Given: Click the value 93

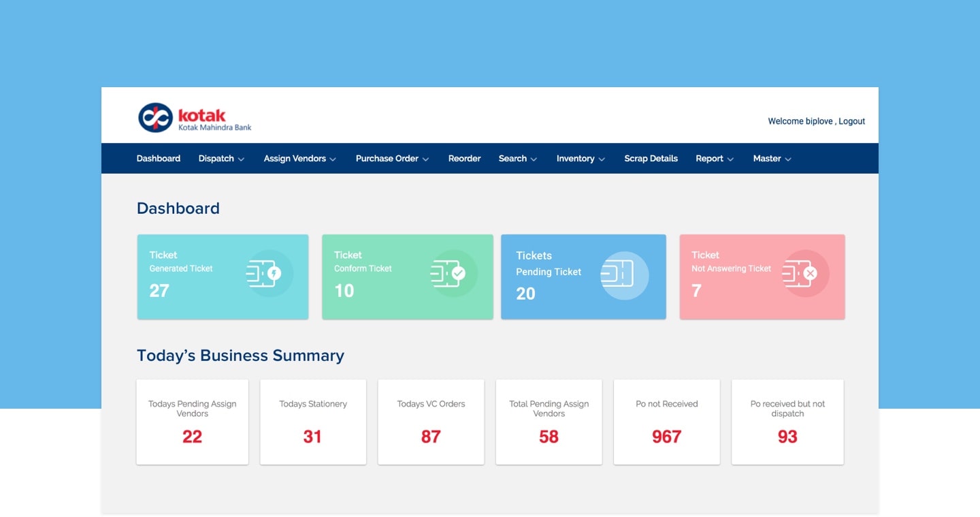Looking at the screenshot, I should (x=787, y=437).
